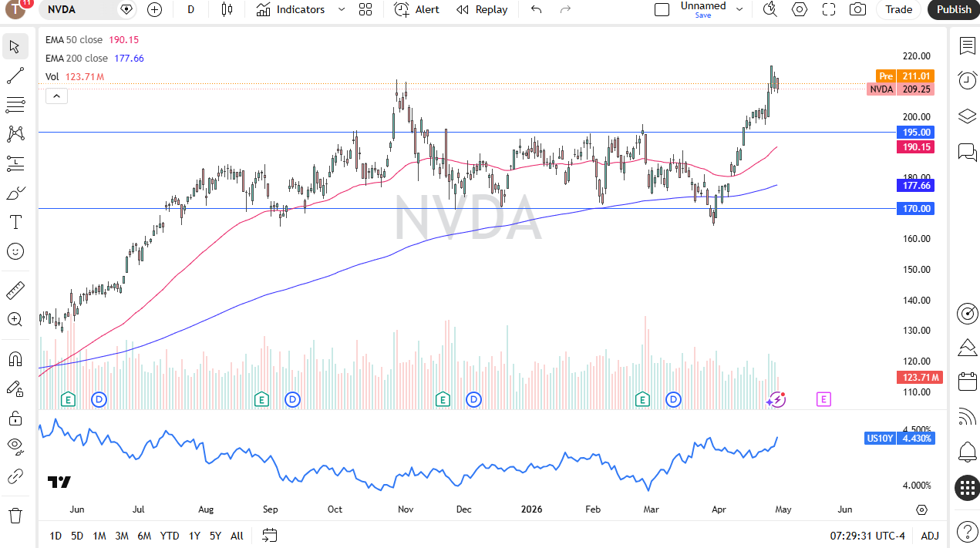
Task: Open the economic calendar panel
Action: [x=967, y=382]
